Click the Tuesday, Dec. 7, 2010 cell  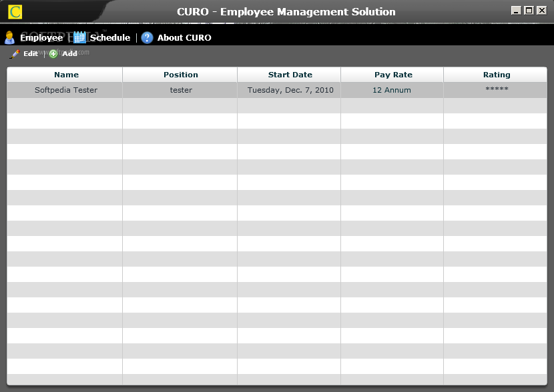tap(289, 90)
